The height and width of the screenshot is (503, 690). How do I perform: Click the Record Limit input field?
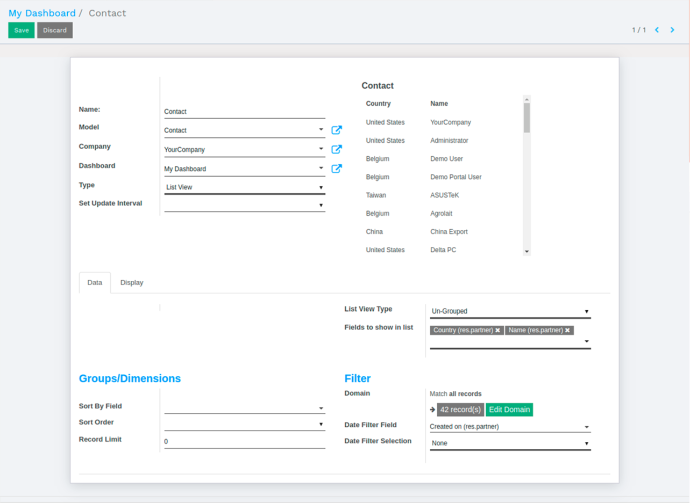244,441
